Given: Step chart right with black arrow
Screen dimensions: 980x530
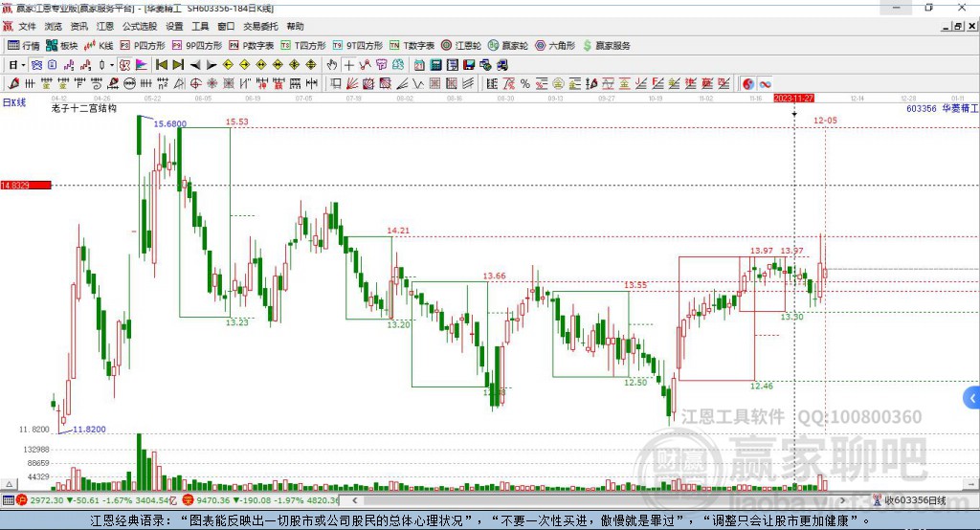Looking at the screenshot, I should coord(212,65).
